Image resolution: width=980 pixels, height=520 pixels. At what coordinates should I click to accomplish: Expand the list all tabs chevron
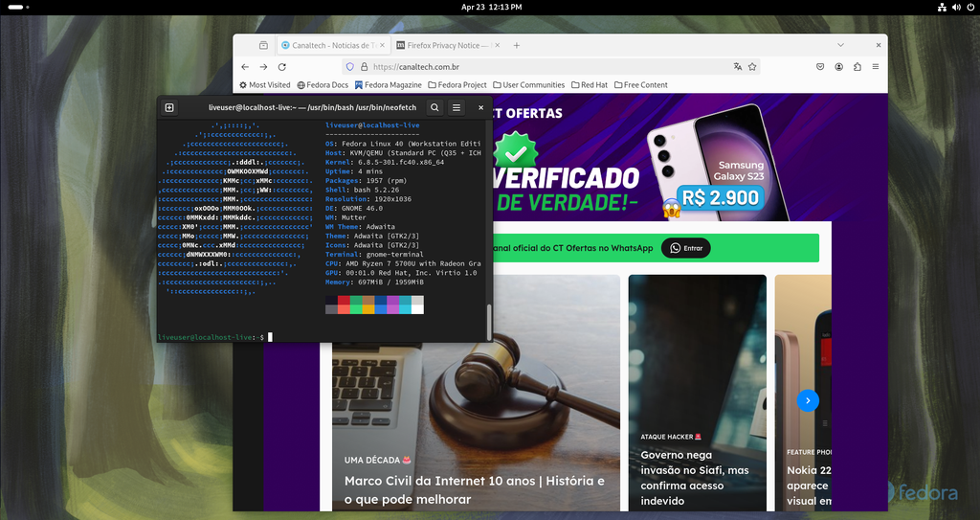tap(840, 45)
